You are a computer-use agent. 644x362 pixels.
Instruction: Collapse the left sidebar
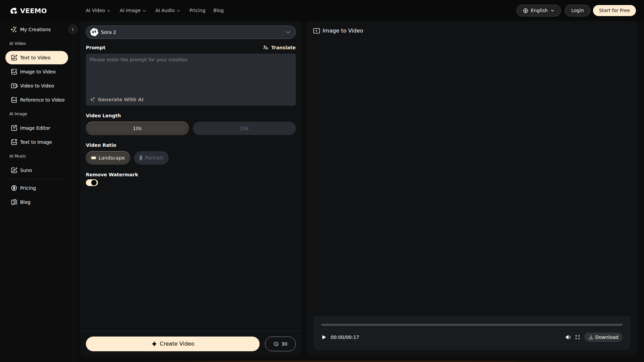point(73,29)
